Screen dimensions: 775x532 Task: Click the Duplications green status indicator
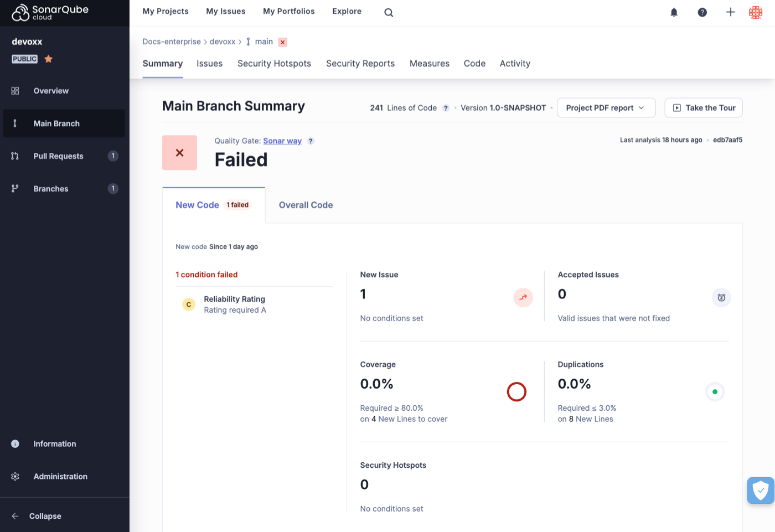[715, 391]
